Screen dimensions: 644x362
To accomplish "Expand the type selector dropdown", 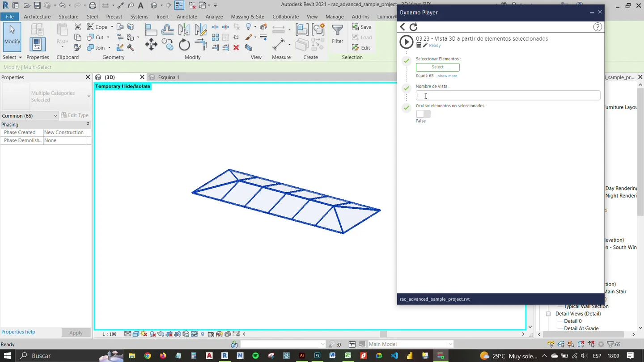I will 89,96.
